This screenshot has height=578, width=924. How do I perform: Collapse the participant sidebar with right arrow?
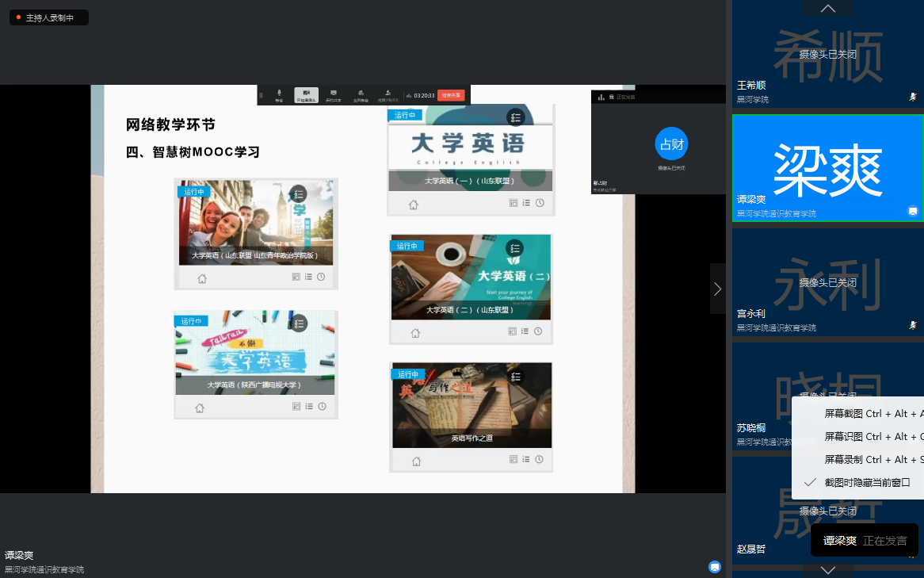click(717, 289)
